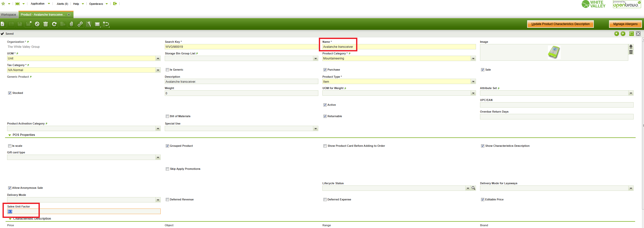644x228 pixels.
Task: Toggle the Is Generic checkbox
Action: click(167, 70)
